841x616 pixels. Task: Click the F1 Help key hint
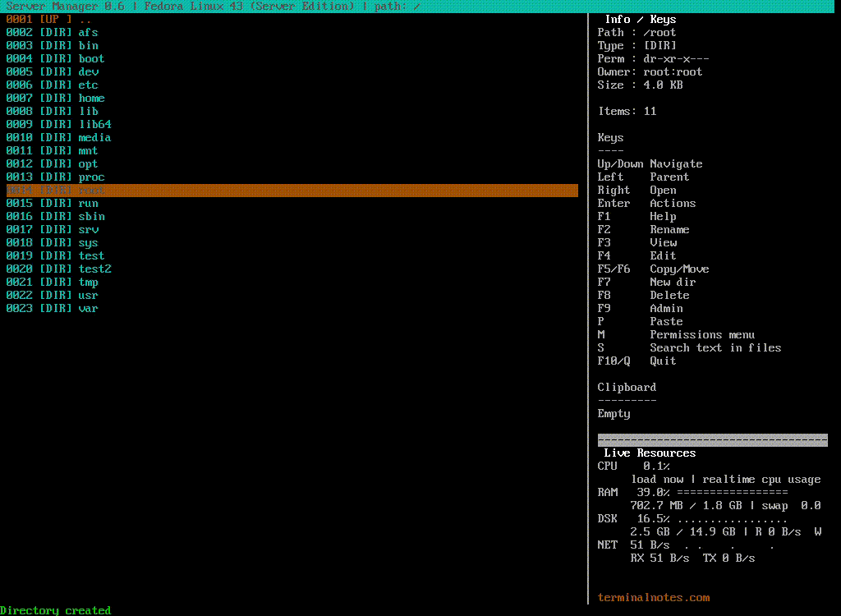[x=637, y=217]
